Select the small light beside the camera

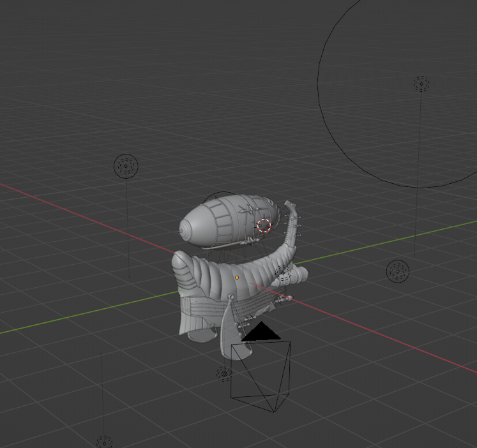point(224,373)
